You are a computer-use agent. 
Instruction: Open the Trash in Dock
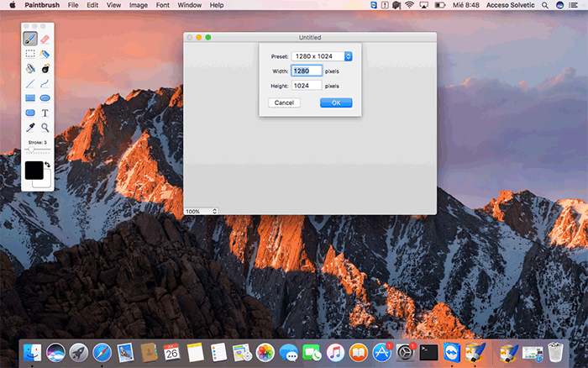click(x=555, y=353)
